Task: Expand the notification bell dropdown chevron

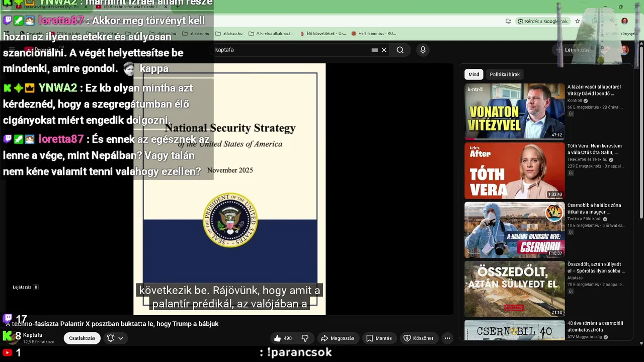Action: pyautogui.click(x=121, y=338)
